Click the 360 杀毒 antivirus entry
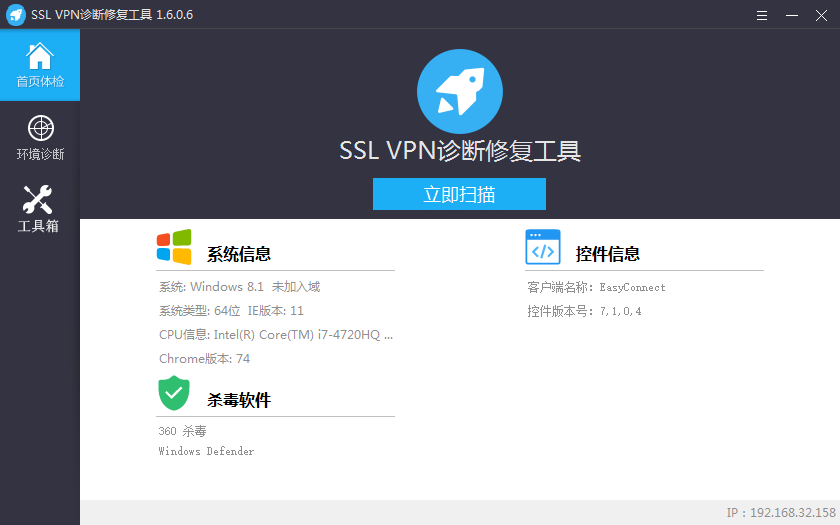 [x=182, y=431]
